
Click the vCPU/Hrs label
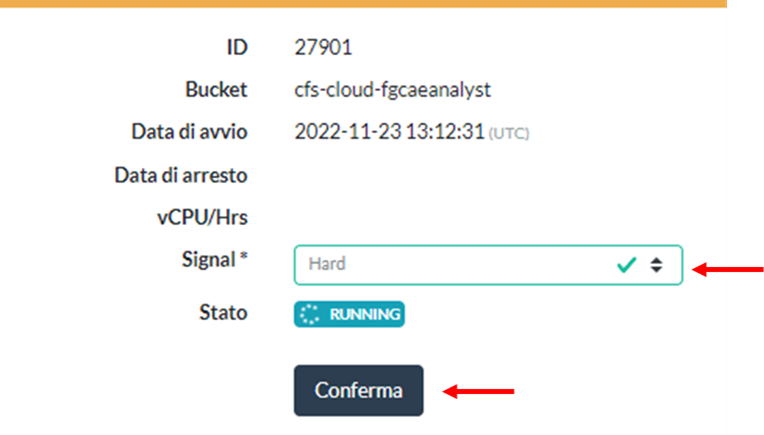[x=202, y=217]
